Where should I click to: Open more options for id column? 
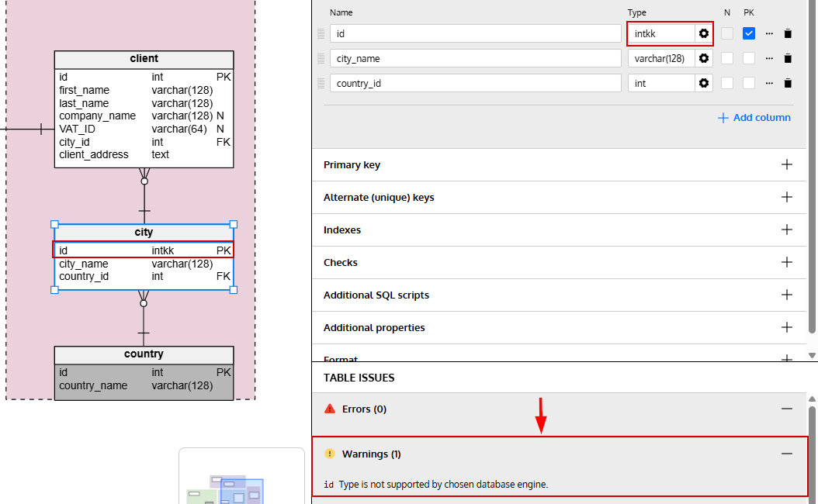point(769,34)
